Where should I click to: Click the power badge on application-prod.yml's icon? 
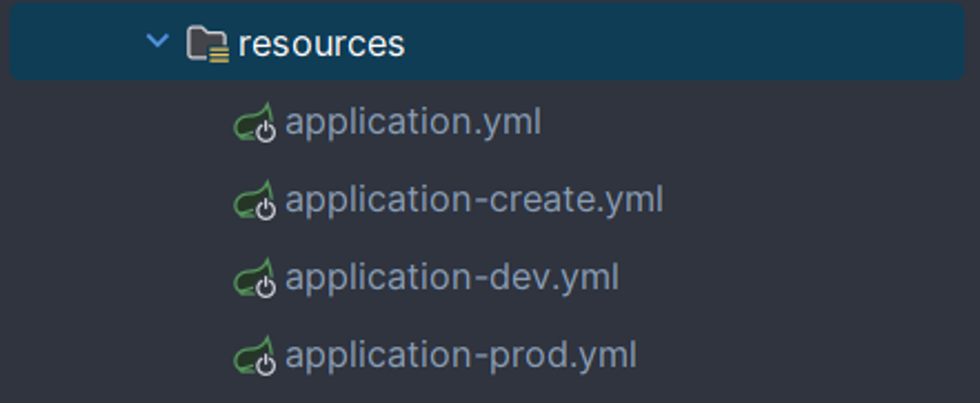click(x=265, y=365)
